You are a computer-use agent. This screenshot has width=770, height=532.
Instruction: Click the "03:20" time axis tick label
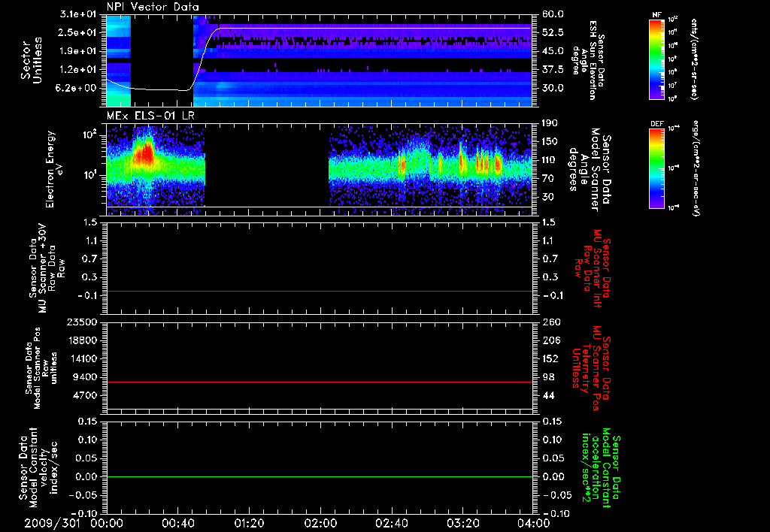(462, 523)
